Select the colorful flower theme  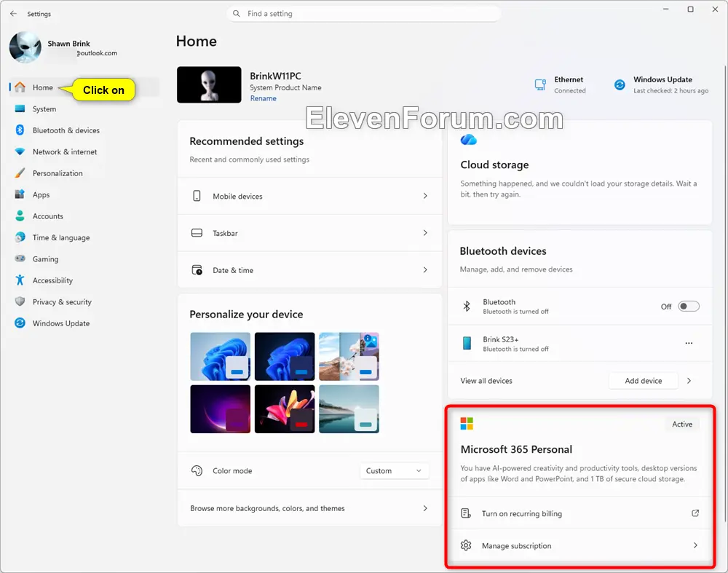pyautogui.click(x=285, y=408)
